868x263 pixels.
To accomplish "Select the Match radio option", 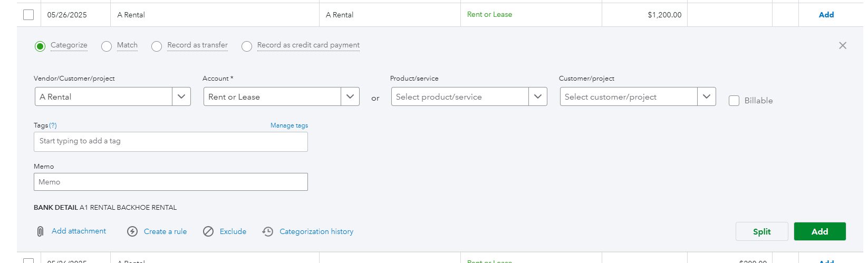I will [x=107, y=46].
